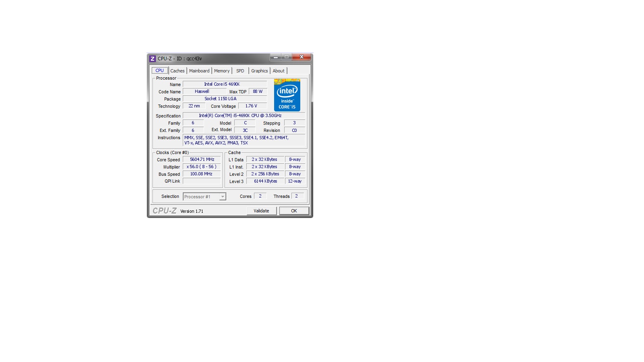Click the Level 2 value 2 x 256 KBytes
This screenshot has width=644, height=362.
coord(265,174)
